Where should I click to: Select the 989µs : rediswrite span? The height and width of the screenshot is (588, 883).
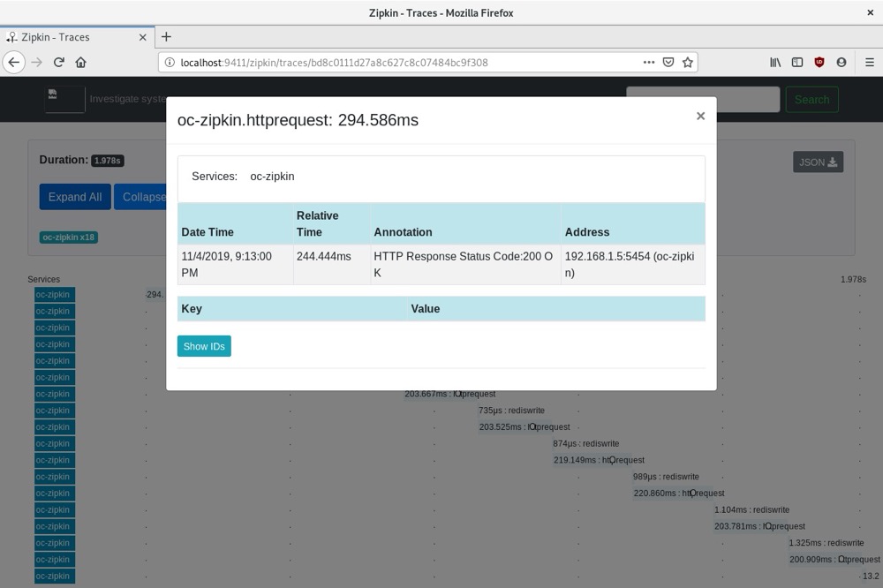click(666, 477)
